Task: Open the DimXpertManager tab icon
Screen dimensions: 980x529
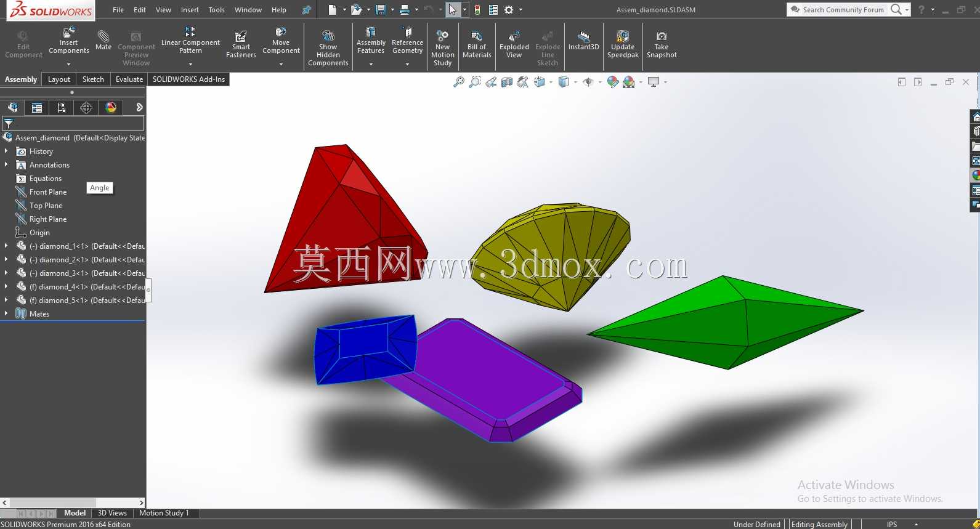Action: pos(86,108)
